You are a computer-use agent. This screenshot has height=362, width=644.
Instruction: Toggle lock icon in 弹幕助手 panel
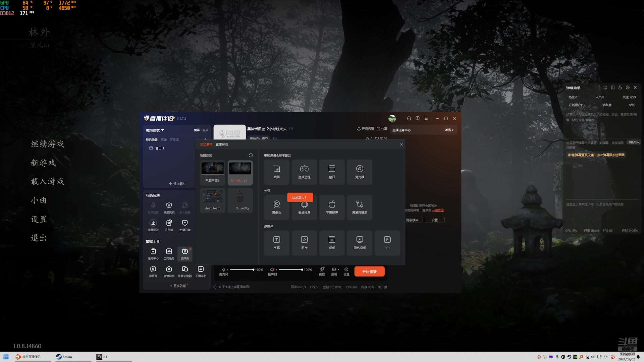click(x=620, y=87)
